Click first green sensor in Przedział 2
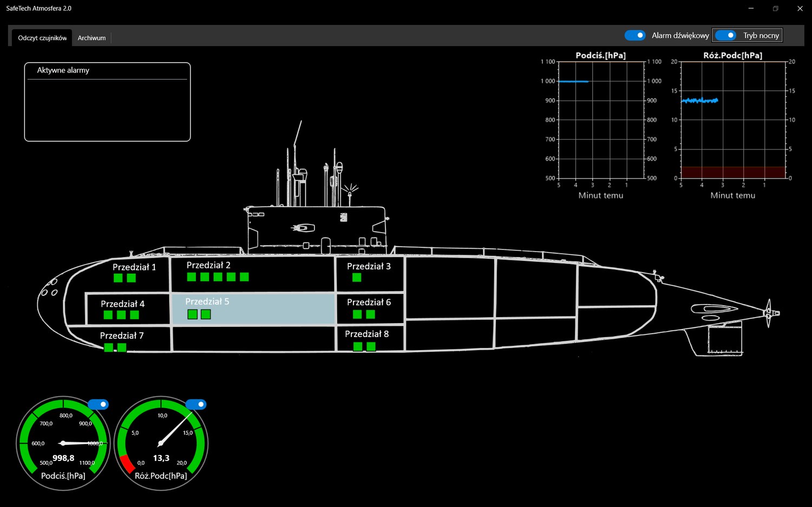 (x=192, y=277)
